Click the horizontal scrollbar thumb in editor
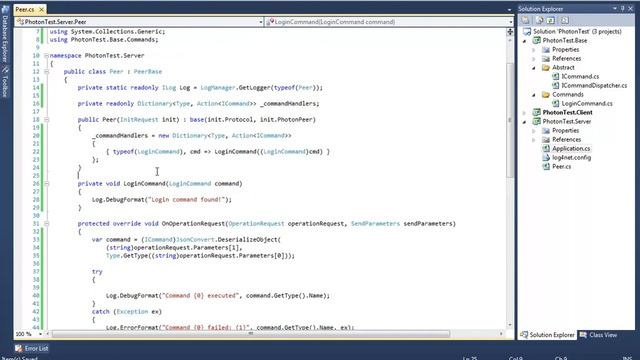Screen dimensions: 640x360 [250, 334]
